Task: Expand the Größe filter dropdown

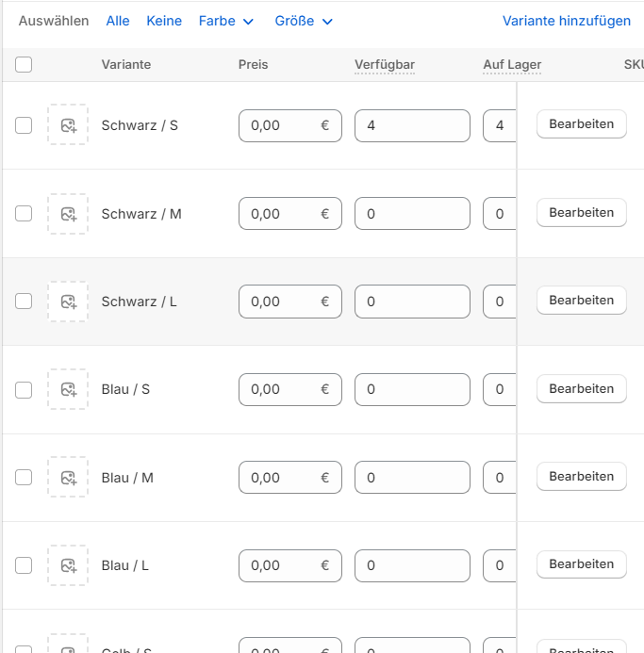Action: [x=304, y=21]
